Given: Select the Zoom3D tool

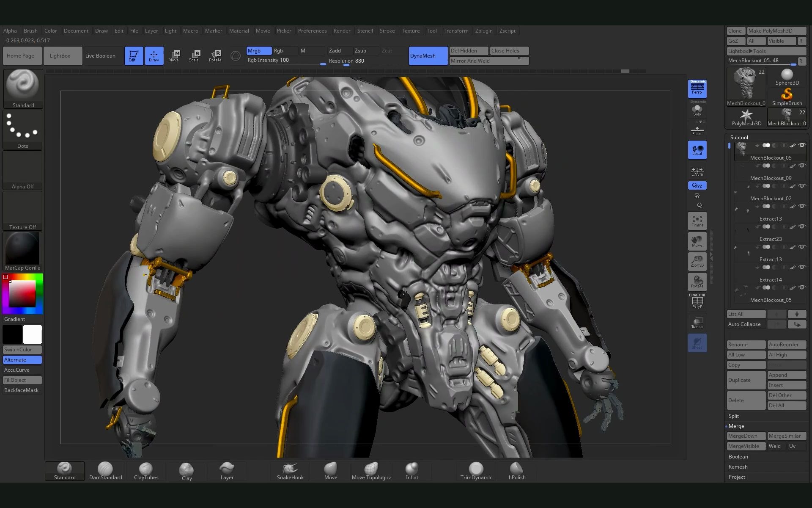Looking at the screenshot, I should [x=697, y=261].
